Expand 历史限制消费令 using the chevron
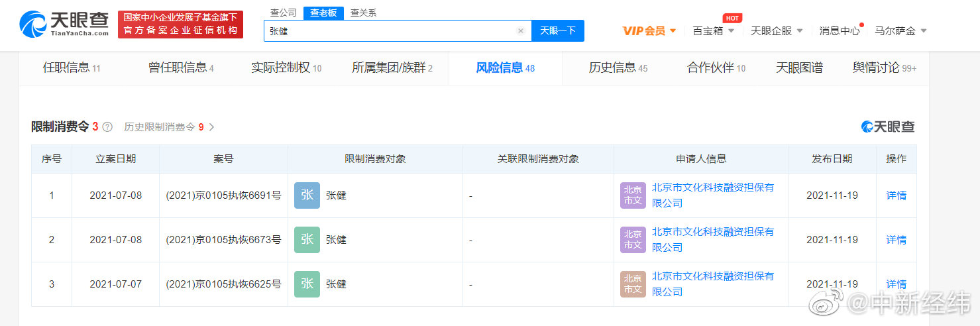 click(x=212, y=127)
